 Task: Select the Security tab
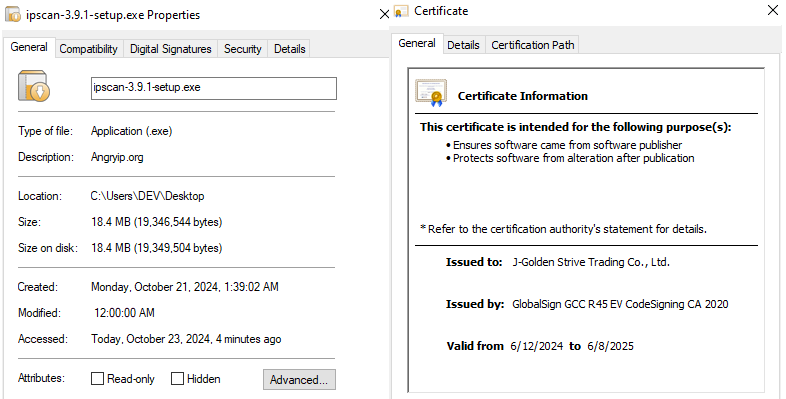pos(243,49)
